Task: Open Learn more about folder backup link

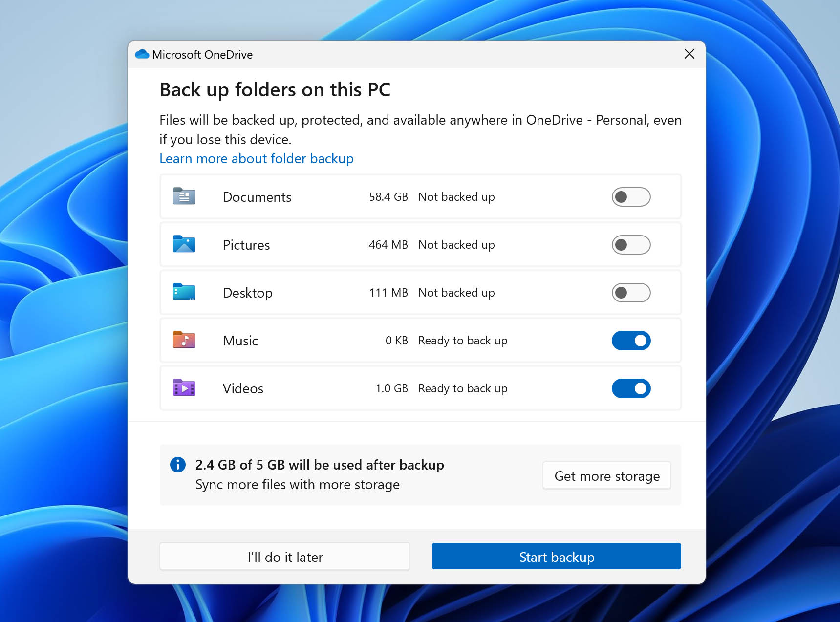Action: coord(257,159)
